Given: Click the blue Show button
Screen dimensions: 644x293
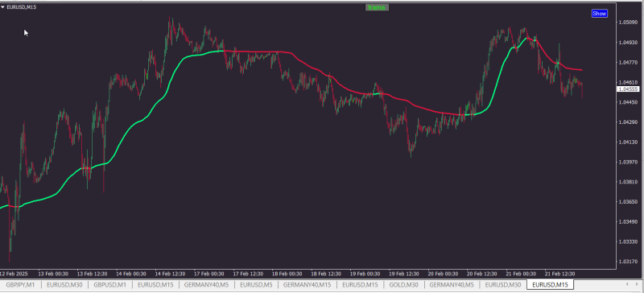Looking at the screenshot, I should click(x=599, y=14).
